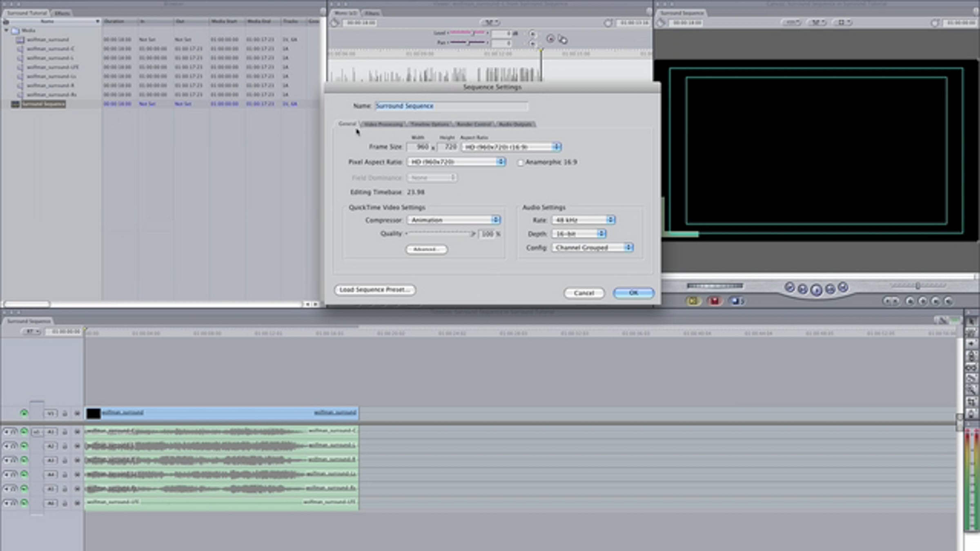The width and height of the screenshot is (980, 551).
Task: Click the blue Replace edit button in Canvas
Action: tap(736, 301)
